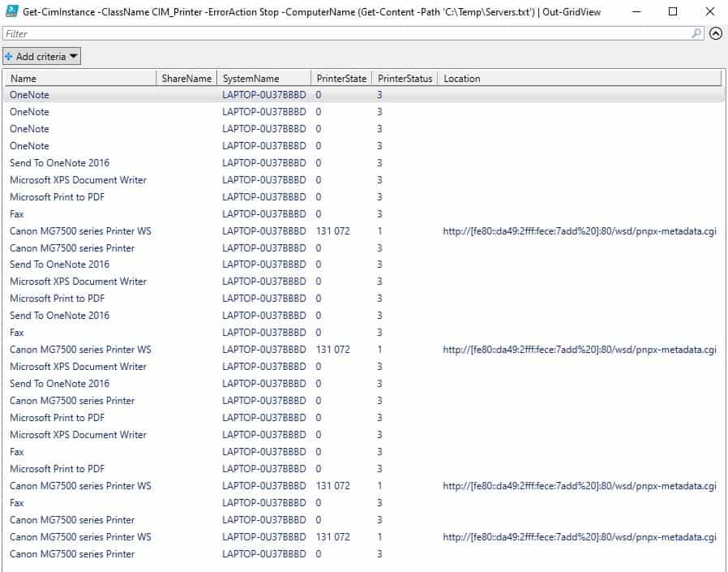Sort by the ShareName column header
728x572 pixels.
tap(186, 79)
